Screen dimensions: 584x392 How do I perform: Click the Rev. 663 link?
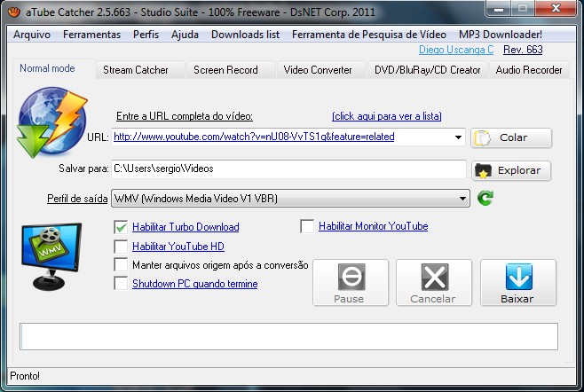[x=523, y=50]
